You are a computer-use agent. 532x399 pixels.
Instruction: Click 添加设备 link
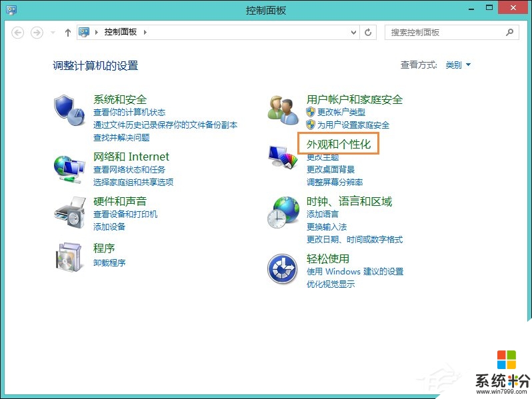109,226
